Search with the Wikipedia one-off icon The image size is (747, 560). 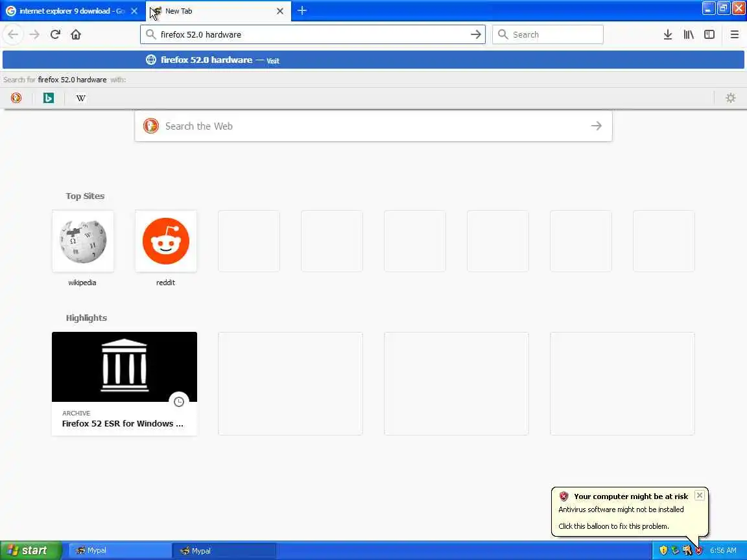pos(81,98)
